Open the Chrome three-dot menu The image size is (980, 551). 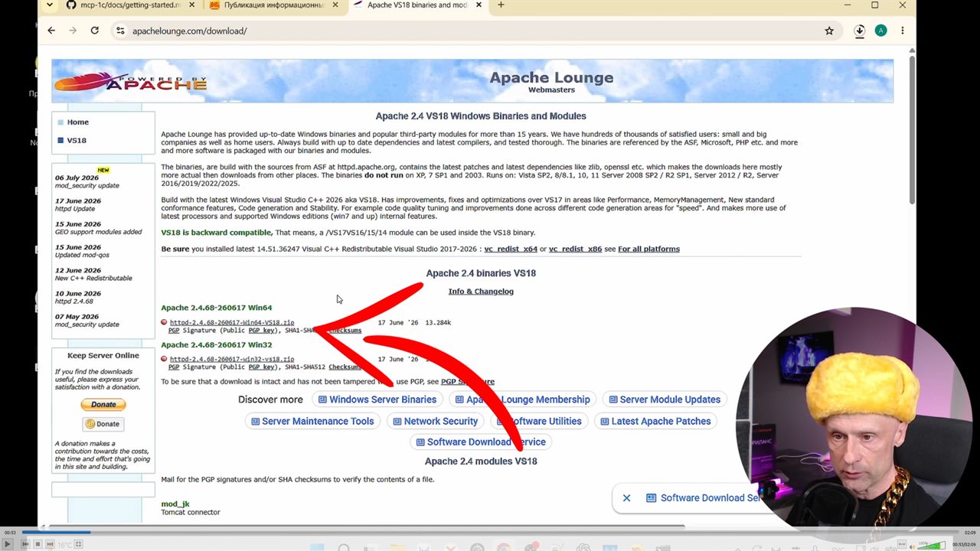pos(903,31)
